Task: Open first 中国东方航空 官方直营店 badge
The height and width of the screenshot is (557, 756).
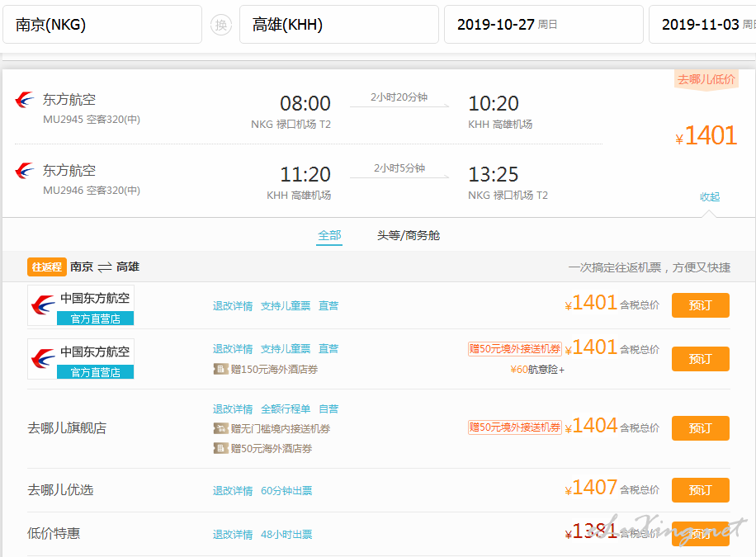Action: (81, 305)
